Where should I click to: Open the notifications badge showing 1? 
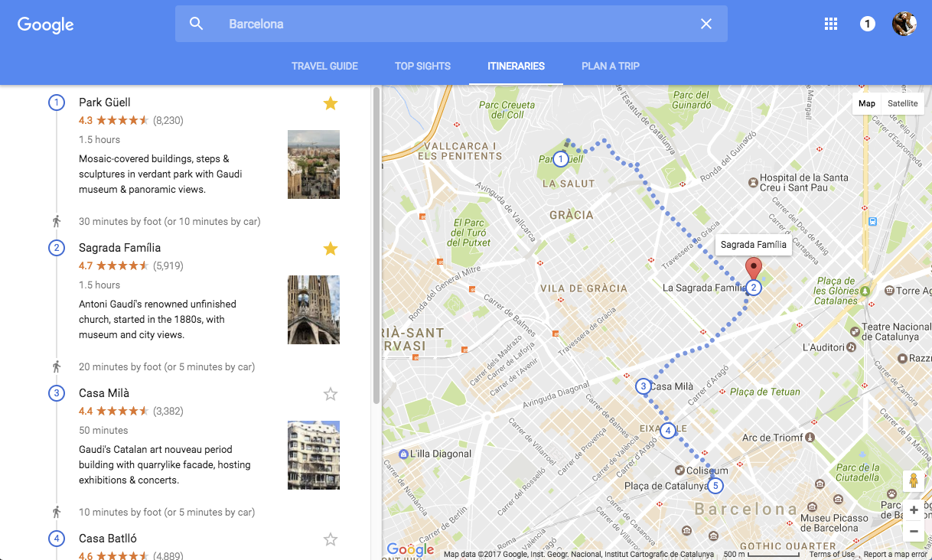(867, 24)
